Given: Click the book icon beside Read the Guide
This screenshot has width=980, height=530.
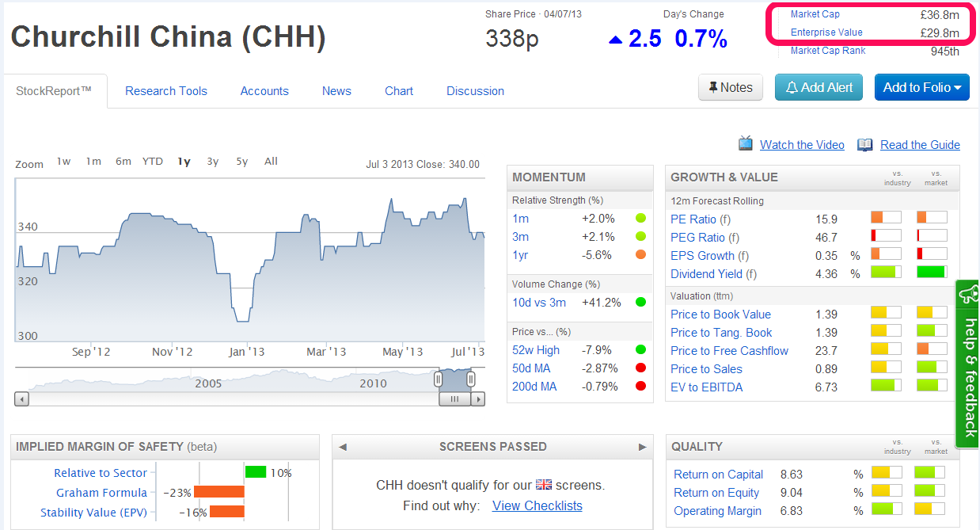Looking at the screenshot, I should pos(865,145).
